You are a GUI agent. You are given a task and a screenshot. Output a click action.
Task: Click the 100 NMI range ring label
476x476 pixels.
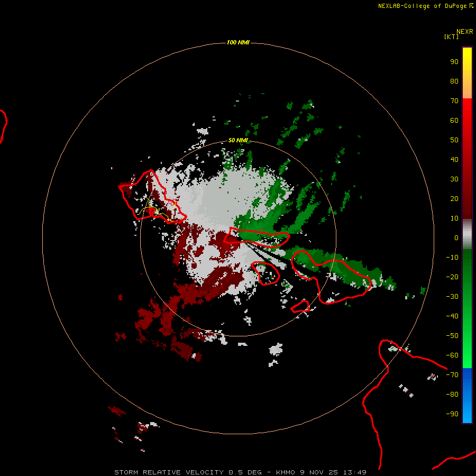click(x=238, y=42)
